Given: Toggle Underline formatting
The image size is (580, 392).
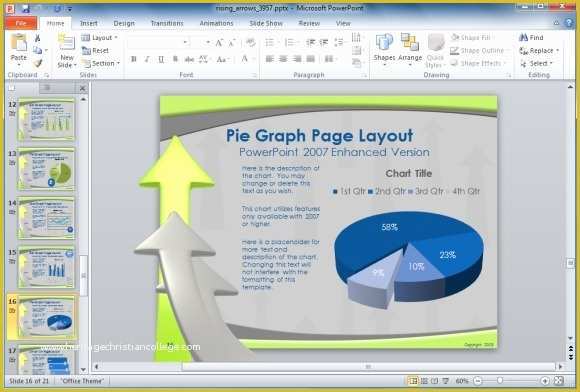Looking at the screenshot, I should [x=161, y=59].
